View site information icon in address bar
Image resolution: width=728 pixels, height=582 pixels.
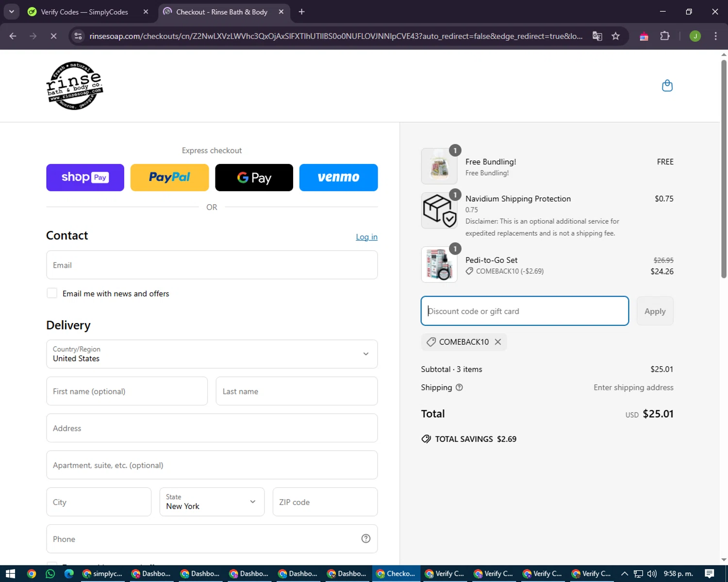pos(78,36)
